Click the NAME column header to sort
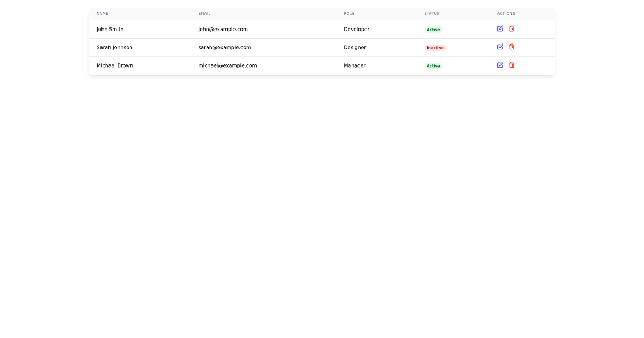The height and width of the screenshot is (338, 644). [x=103, y=13]
